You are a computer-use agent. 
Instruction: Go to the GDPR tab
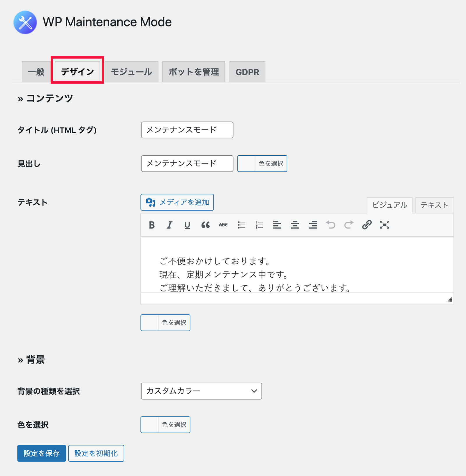point(247,72)
